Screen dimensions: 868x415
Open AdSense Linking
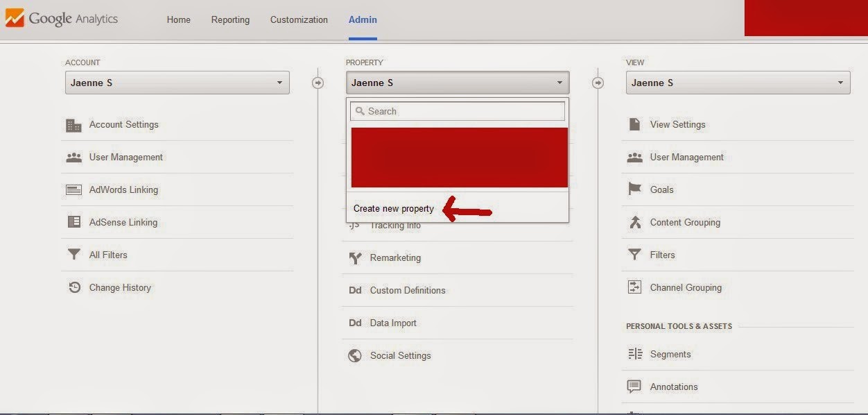[x=123, y=222]
